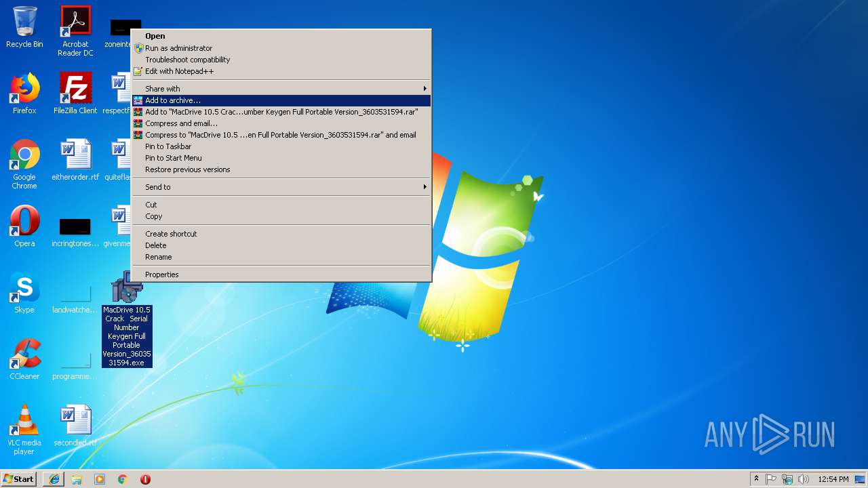Click the Opera icon in taskbar
The height and width of the screenshot is (488, 868).
145,479
